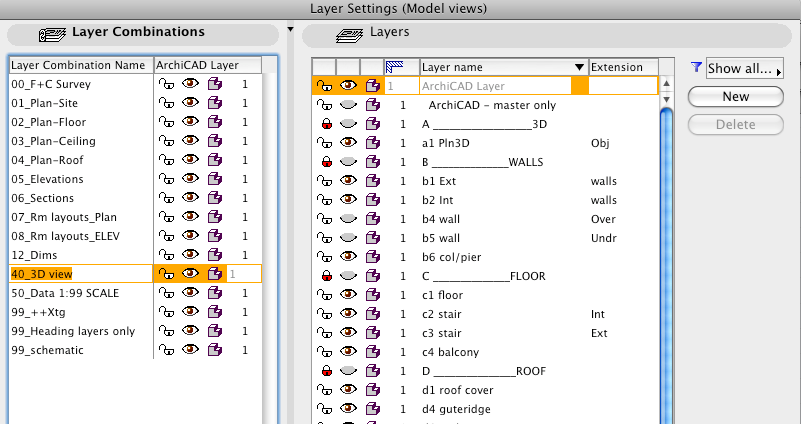
Task: Click Layer Combination Name column header
Action: click(x=81, y=65)
